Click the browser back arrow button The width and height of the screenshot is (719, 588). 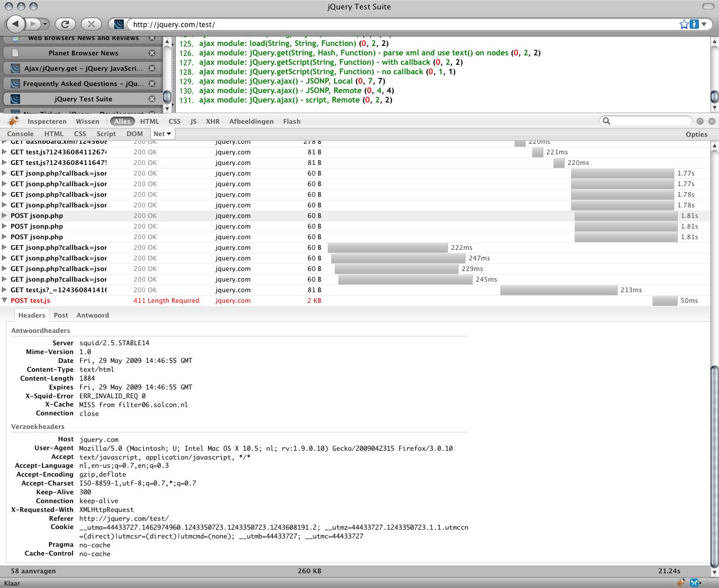click(x=16, y=24)
